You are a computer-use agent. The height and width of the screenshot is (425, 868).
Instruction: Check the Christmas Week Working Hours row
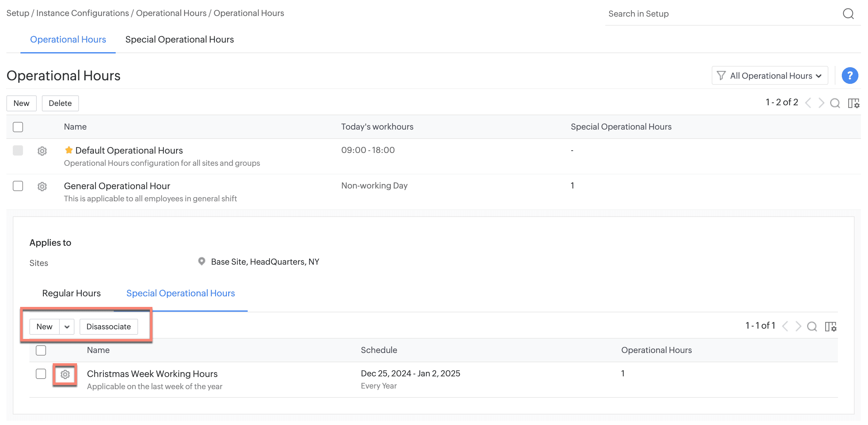[41, 374]
